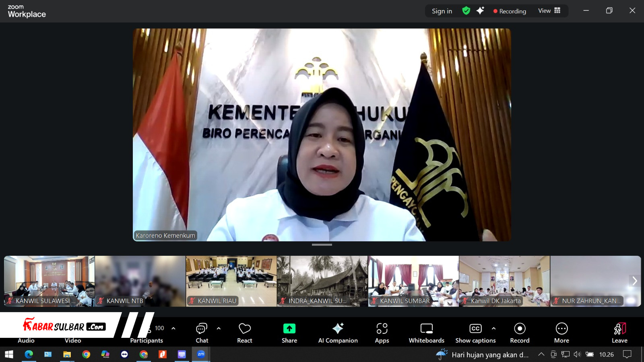Screen dimensions: 644x362
Task: Click the green Share screen icon
Action: [x=289, y=329]
